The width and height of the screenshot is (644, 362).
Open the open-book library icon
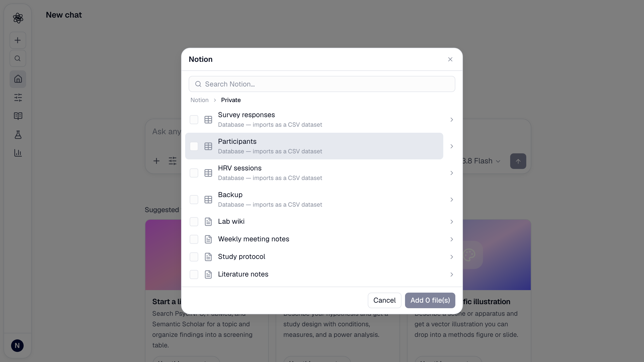click(x=18, y=116)
